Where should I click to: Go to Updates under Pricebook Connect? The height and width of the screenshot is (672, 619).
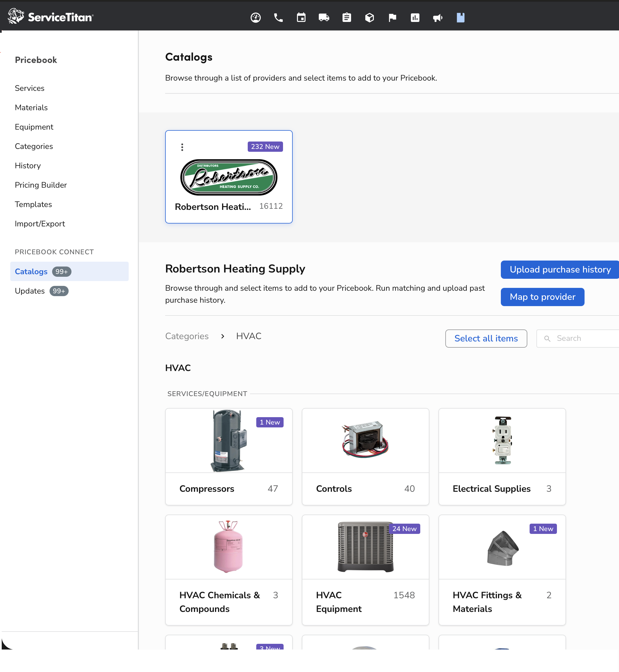(30, 291)
